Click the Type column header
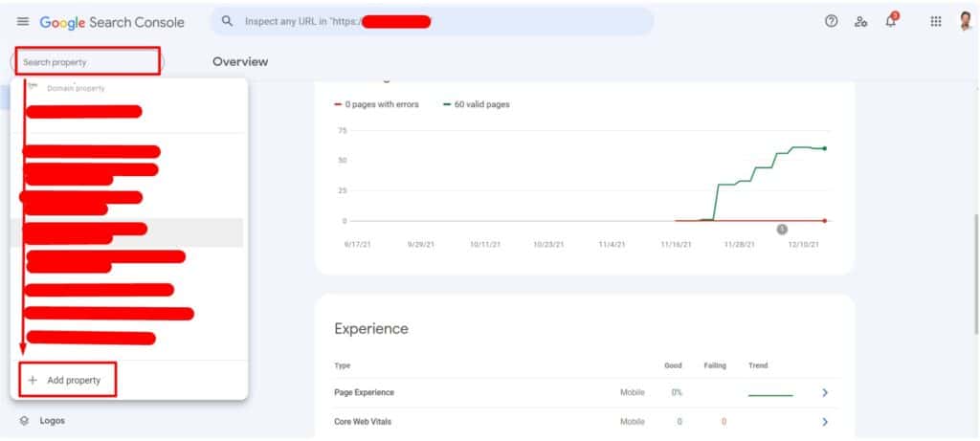This screenshot has width=980, height=441. pyautogui.click(x=343, y=365)
